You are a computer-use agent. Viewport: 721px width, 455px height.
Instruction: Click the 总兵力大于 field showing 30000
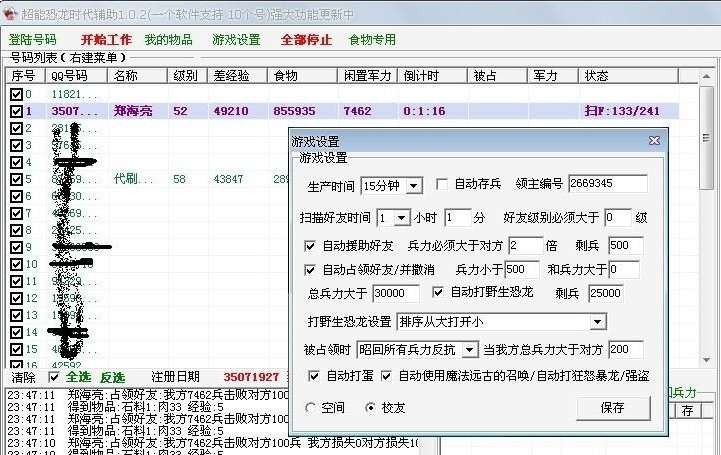pos(395,293)
